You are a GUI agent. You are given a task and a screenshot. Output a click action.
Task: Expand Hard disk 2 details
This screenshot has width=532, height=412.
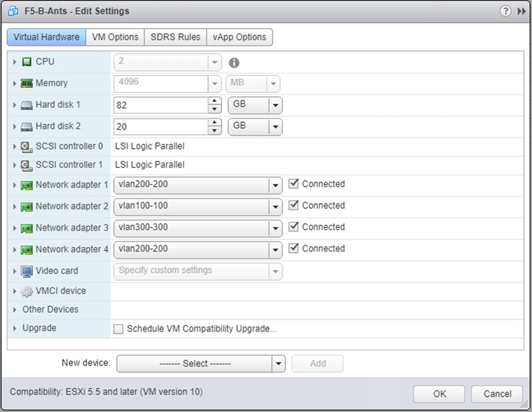[15, 127]
